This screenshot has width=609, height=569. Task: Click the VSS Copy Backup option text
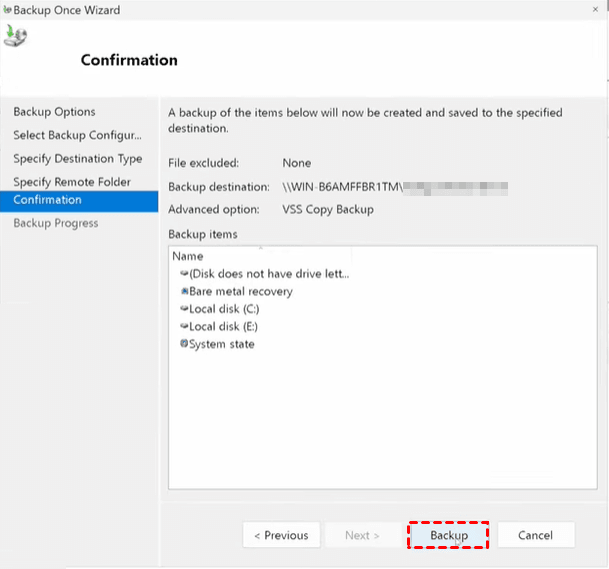tap(328, 210)
